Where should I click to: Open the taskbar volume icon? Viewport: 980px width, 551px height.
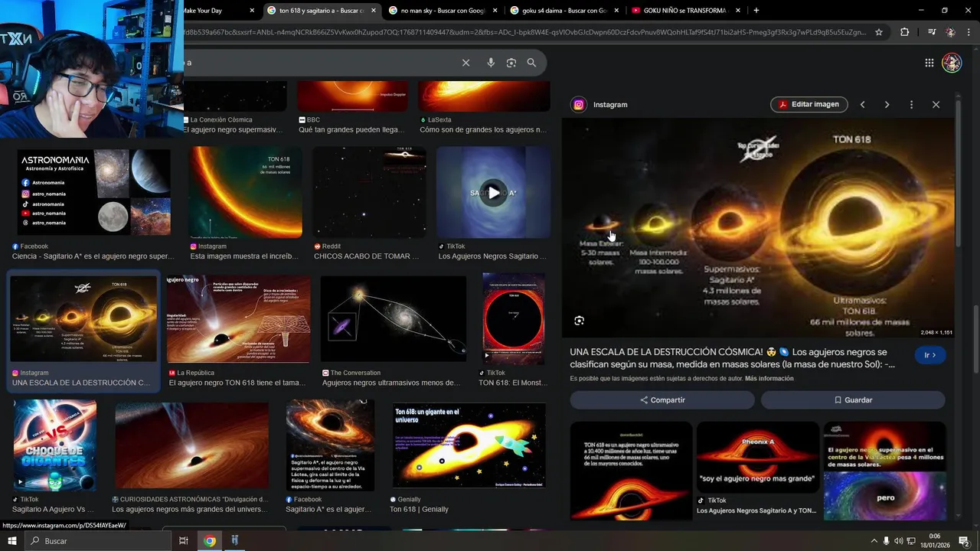[x=899, y=541]
